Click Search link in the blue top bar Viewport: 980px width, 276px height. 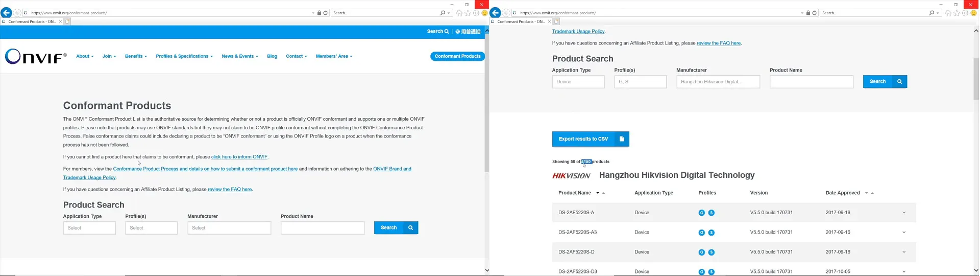[x=438, y=32]
